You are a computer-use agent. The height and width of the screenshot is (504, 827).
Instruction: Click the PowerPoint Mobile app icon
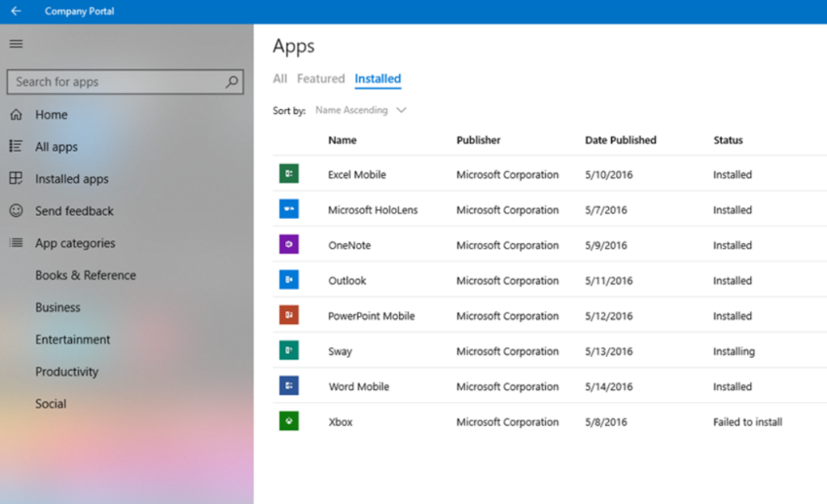click(x=289, y=315)
